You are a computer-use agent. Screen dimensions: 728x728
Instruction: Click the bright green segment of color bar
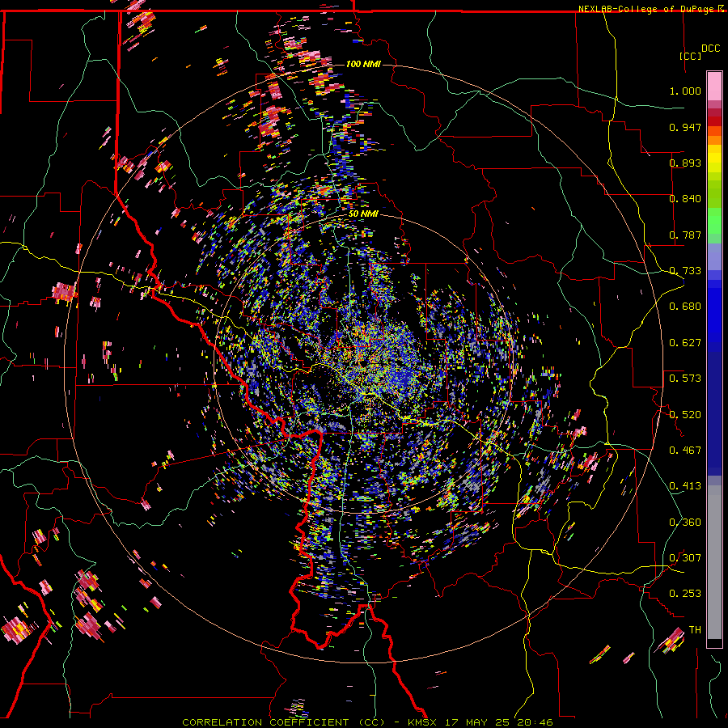(714, 221)
